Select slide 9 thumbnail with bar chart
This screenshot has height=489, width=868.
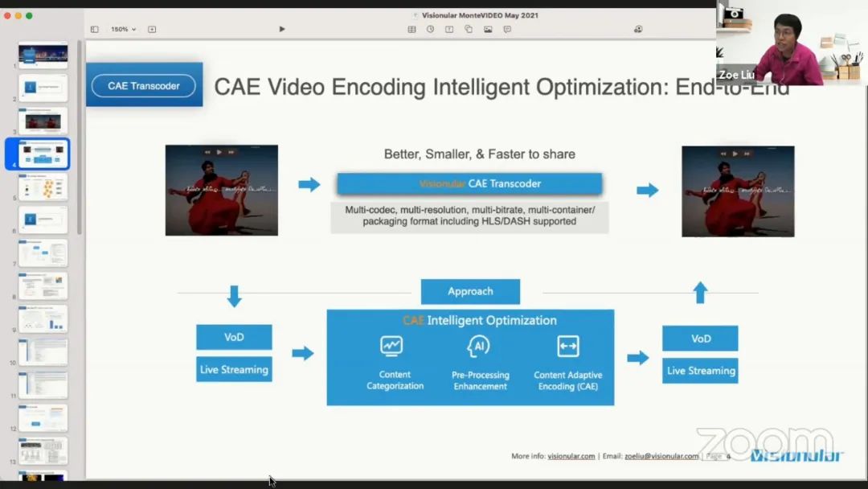(43, 318)
